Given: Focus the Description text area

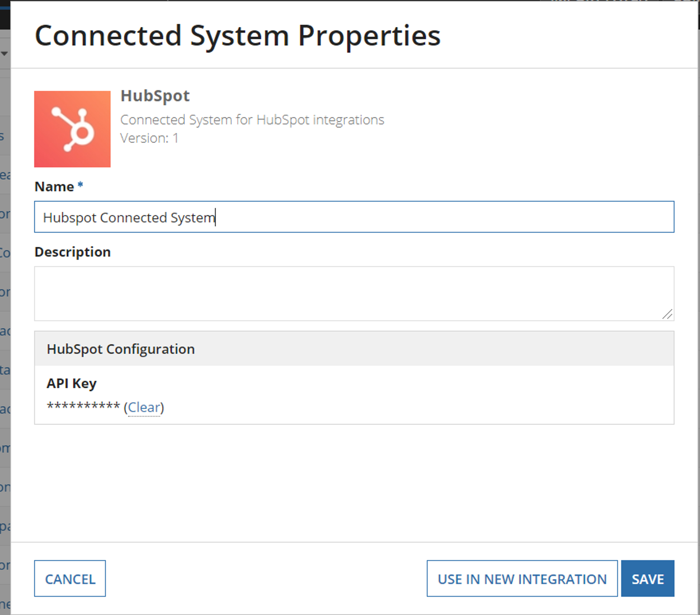Looking at the screenshot, I should pos(354,294).
